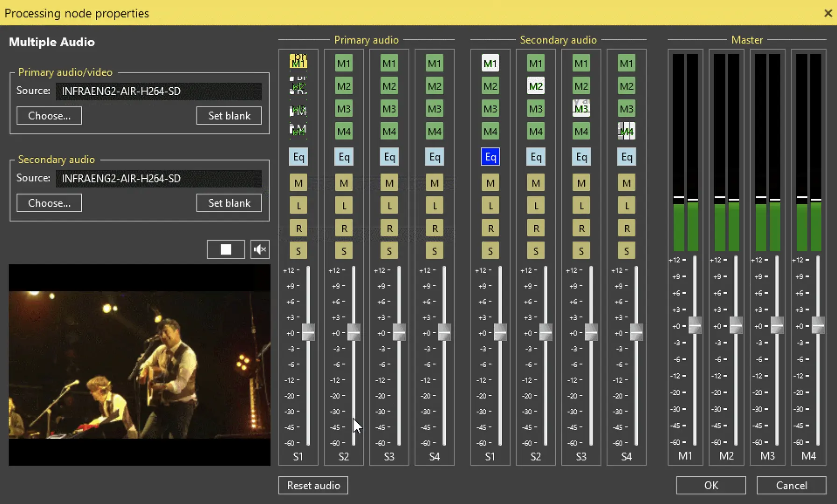Toggle M2 routing on Secondary S2
837x504 pixels.
536,86
